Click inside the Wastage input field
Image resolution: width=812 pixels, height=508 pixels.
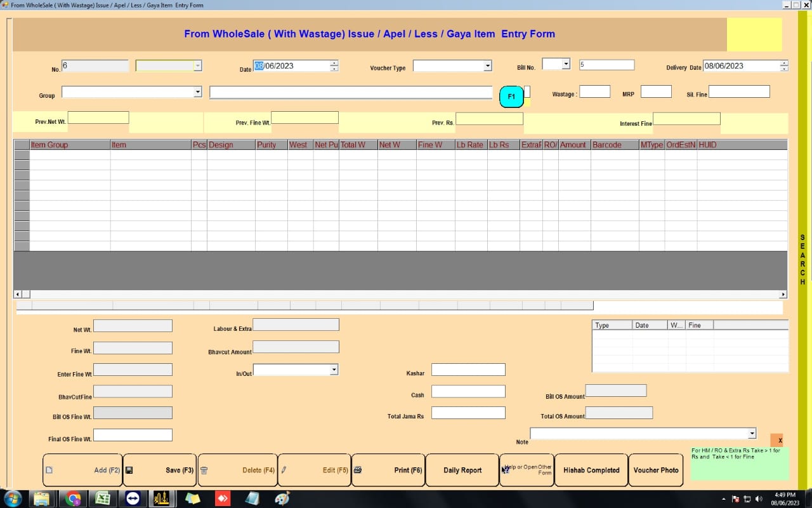point(594,91)
